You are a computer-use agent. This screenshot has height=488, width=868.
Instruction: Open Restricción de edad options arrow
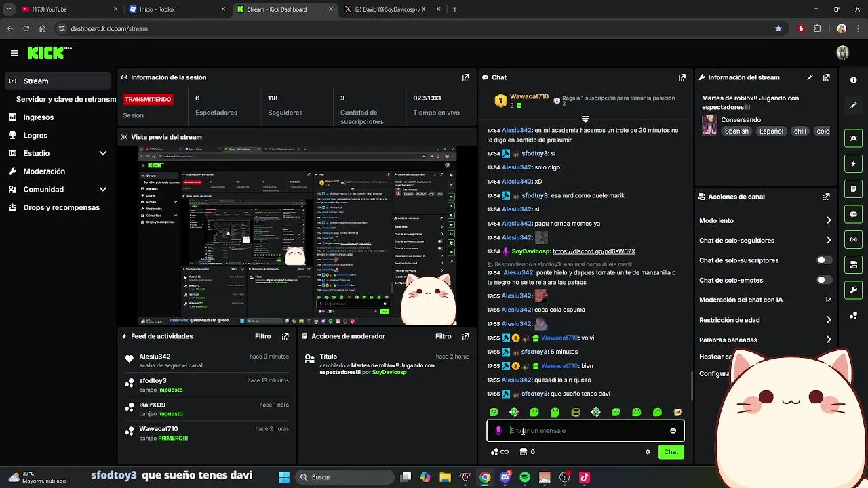(x=829, y=320)
